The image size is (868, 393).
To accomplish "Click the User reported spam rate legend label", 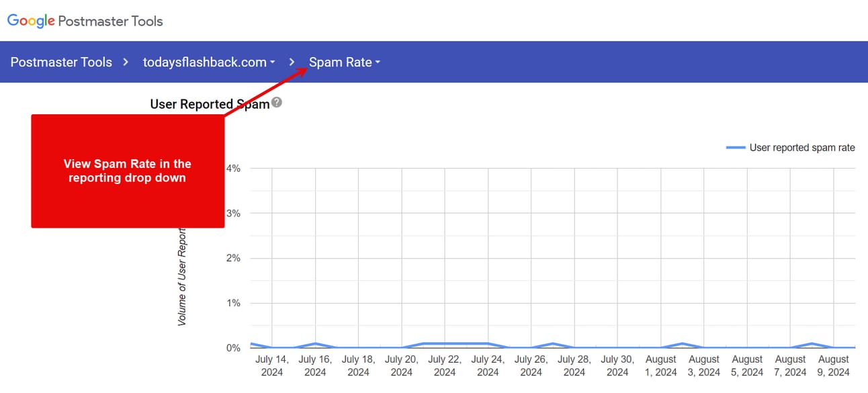I will point(802,148).
